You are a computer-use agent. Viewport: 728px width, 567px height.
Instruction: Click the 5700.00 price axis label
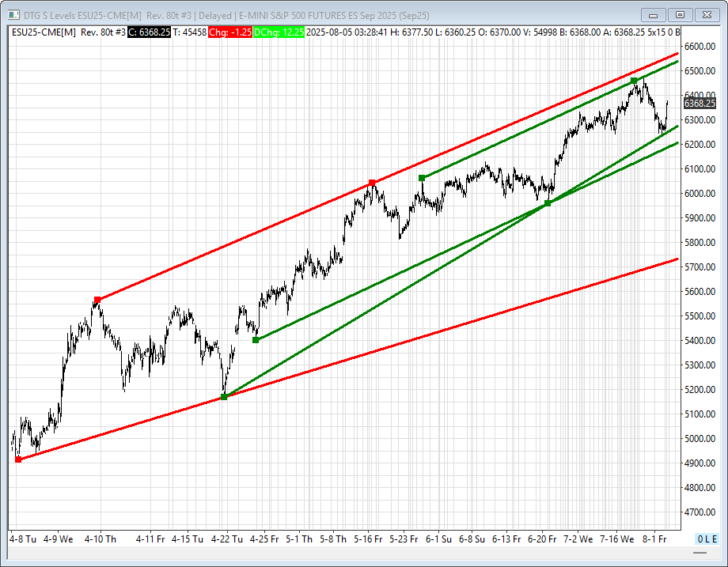tap(700, 266)
